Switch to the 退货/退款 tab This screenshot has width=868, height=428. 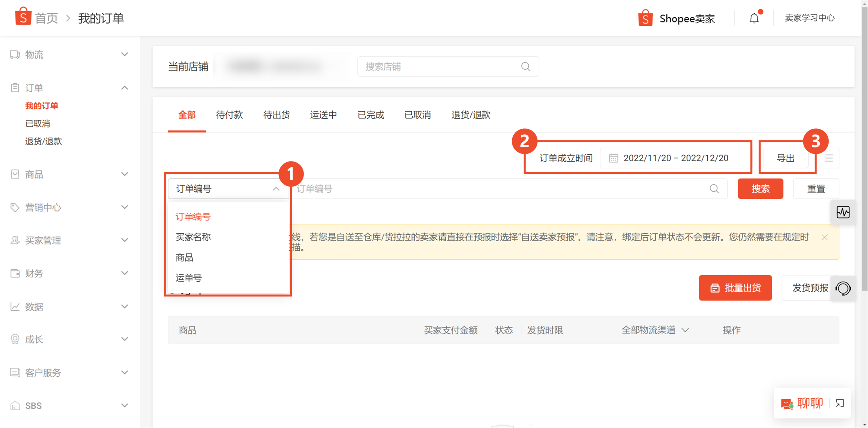point(471,115)
